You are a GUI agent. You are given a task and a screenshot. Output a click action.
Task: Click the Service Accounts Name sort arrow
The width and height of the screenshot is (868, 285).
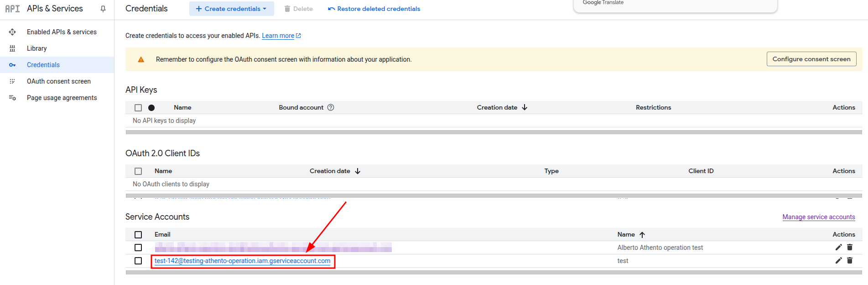pyautogui.click(x=642, y=235)
